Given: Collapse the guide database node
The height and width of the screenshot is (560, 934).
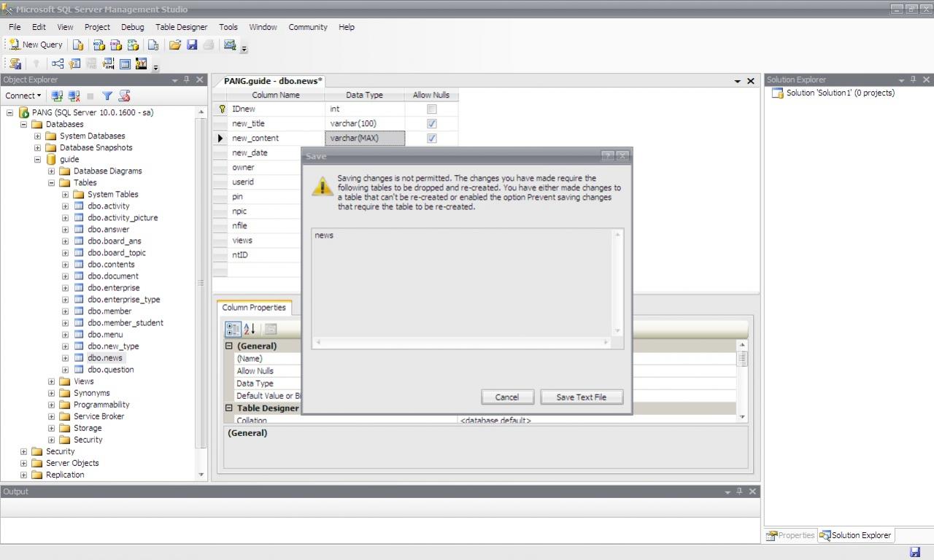Looking at the screenshot, I should coord(38,159).
